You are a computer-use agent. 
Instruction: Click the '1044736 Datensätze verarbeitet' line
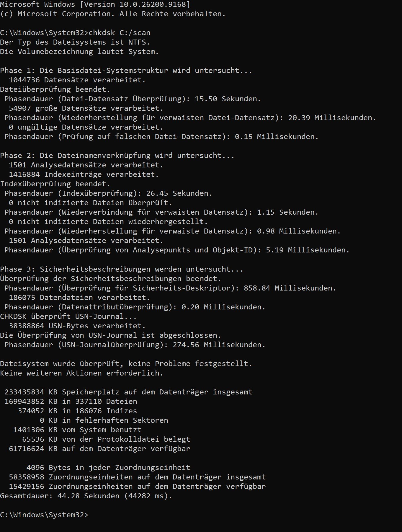coord(77,80)
